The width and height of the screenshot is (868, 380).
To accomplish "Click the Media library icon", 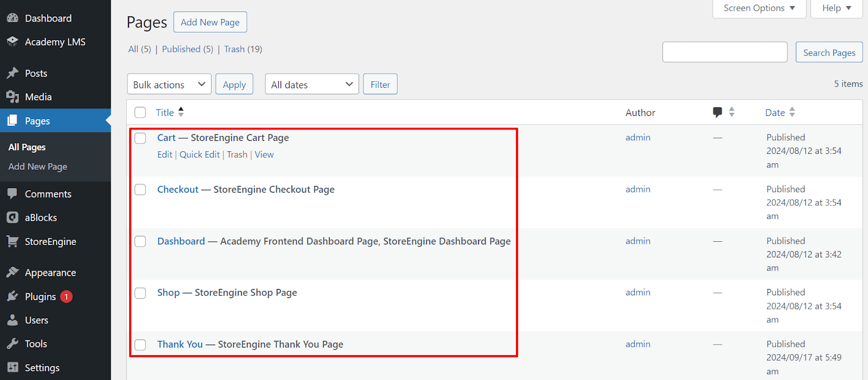I will click(x=12, y=97).
